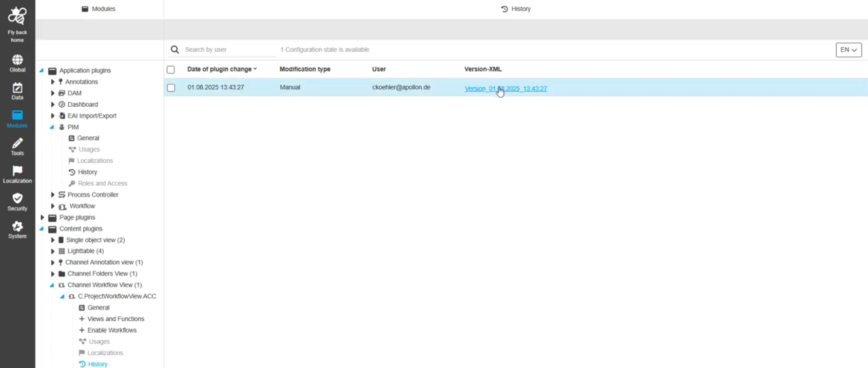868x368 pixels.
Task: Check the 01.08.2025 13:43:27 row checkbox
Action: (171, 88)
